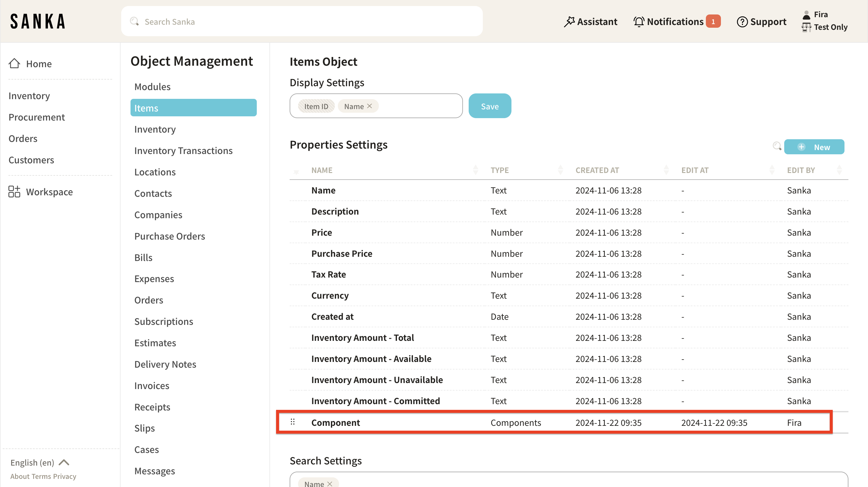868x487 pixels.
Task: Click the properties search magnifier icon
Action: 777,146
